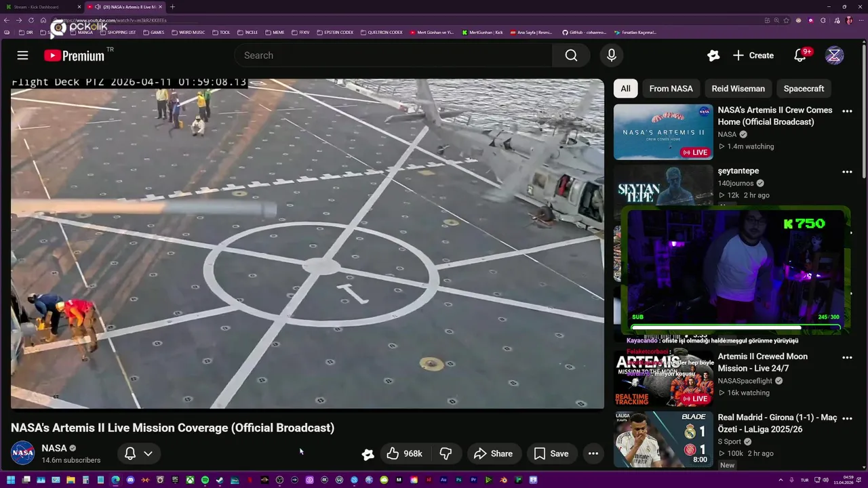
Task: Open menu for Artemis II Crew Comes Home
Action: point(847,111)
